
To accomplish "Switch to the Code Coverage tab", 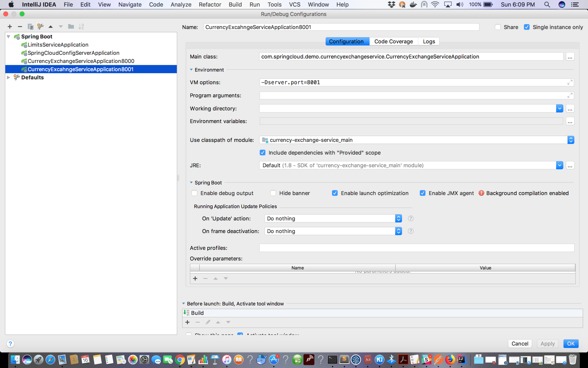I will [393, 41].
